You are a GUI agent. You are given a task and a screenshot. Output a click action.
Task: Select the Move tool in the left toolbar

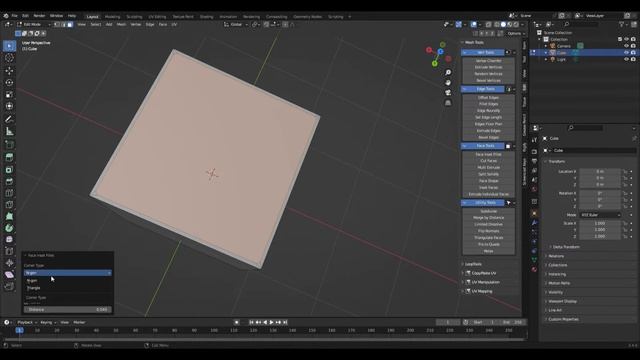click(x=9, y=71)
